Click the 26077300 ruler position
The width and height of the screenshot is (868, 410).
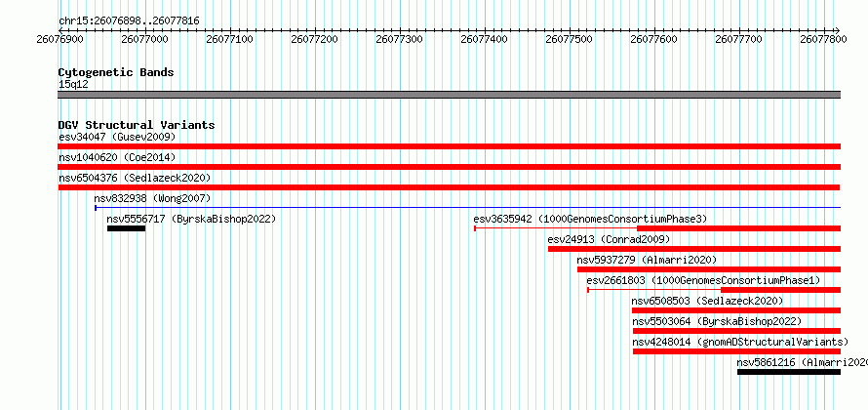pyautogui.click(x=399, y=39)
